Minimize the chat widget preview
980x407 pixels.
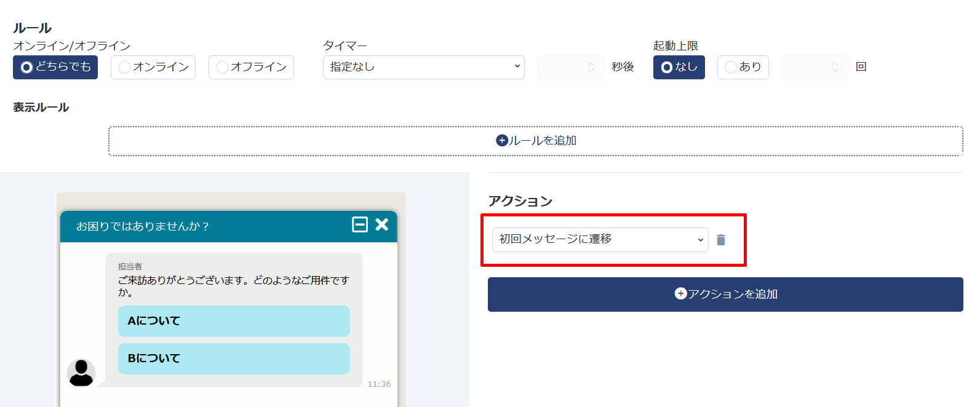tap(360, 224)
